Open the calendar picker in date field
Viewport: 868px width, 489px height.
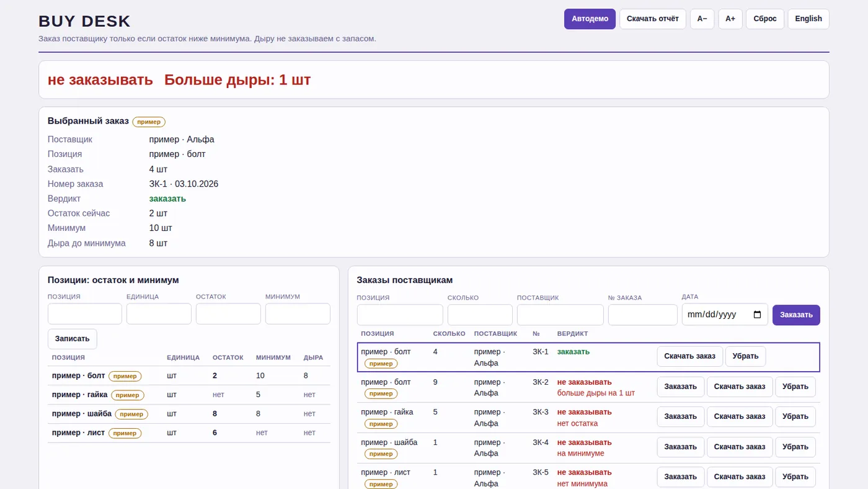(x=757, y=315)
